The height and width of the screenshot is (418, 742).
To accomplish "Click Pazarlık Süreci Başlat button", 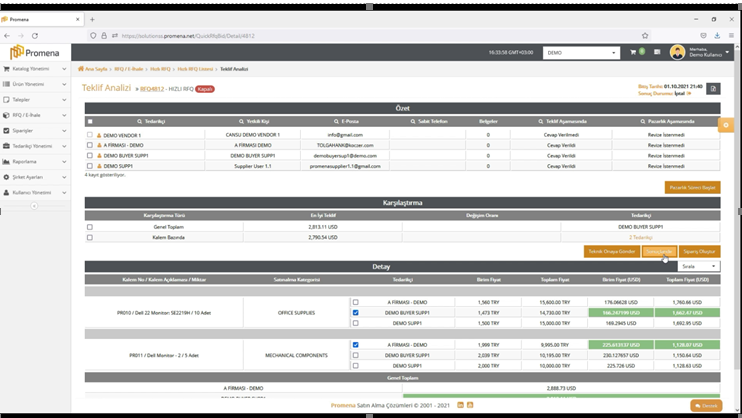I will click(692, 187).
